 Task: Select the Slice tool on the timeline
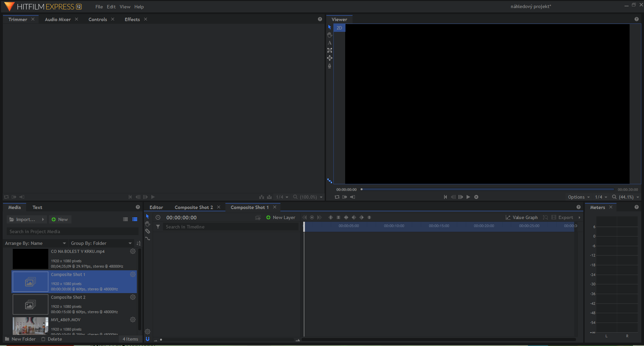click(x=148, y=231)
